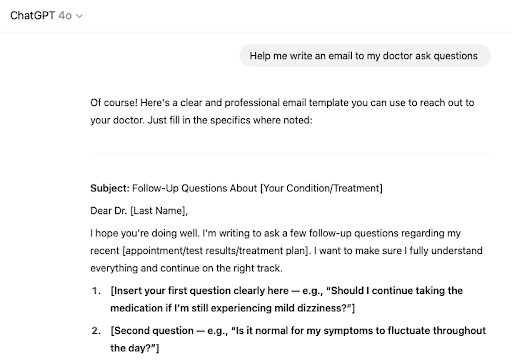
Task: Click the list number 2 marker
Action: point(96,331)
